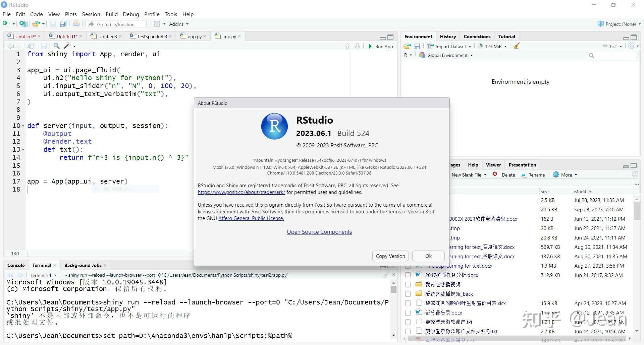Viewport: 644px width, 345px height.
Task: Open the Project: (None) dropdown
Action: [619, 24]
